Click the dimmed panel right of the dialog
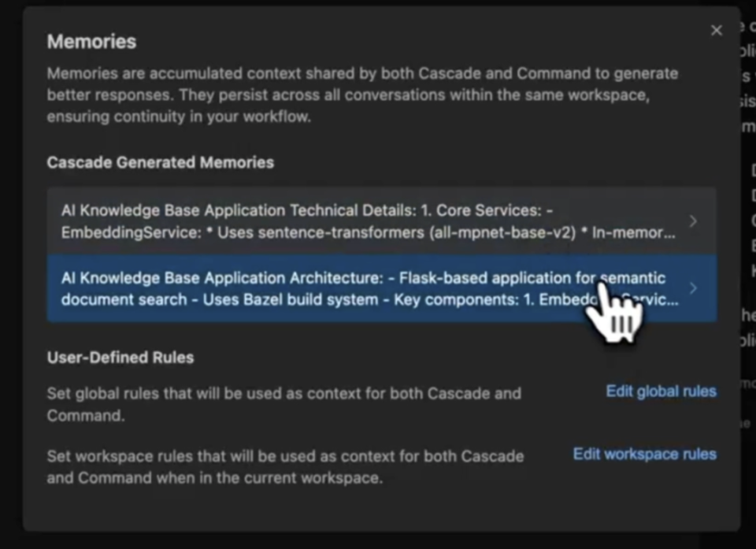756x549 pixels. click(x=748, y=236)
